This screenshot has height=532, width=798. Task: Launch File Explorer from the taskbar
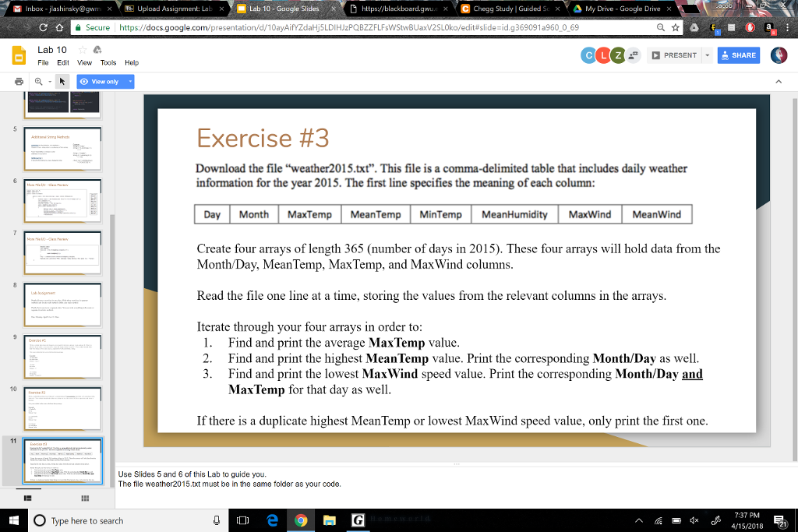pyautogui.click(x=330, y=520)
